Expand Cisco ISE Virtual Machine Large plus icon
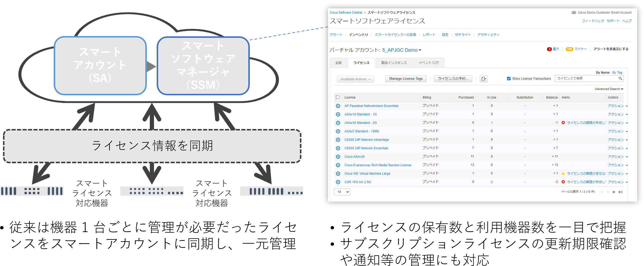 338,173
